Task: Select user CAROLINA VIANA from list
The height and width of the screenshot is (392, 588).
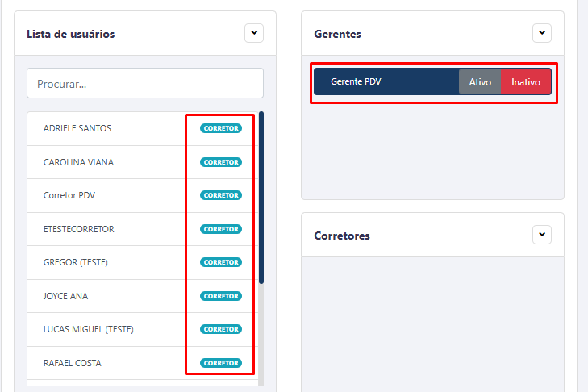Action: coord(78,162)
